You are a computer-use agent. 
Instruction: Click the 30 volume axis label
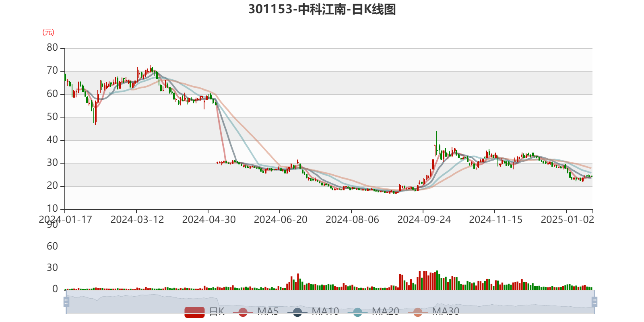52,268
